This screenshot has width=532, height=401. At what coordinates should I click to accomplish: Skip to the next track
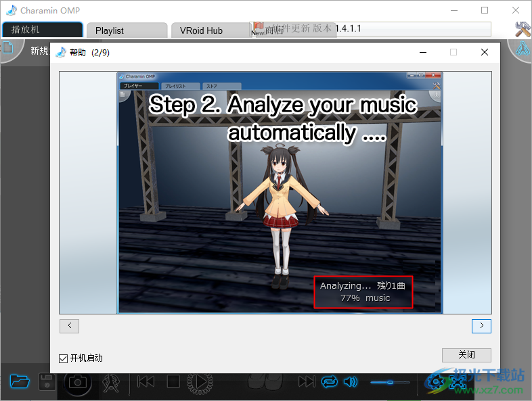(307, 381)
